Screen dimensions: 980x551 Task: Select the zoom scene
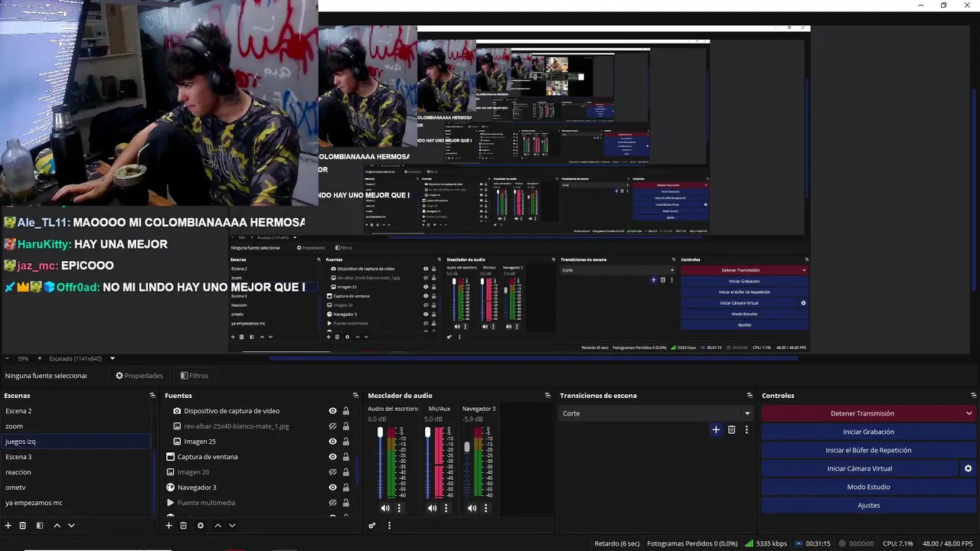(76, 426)
